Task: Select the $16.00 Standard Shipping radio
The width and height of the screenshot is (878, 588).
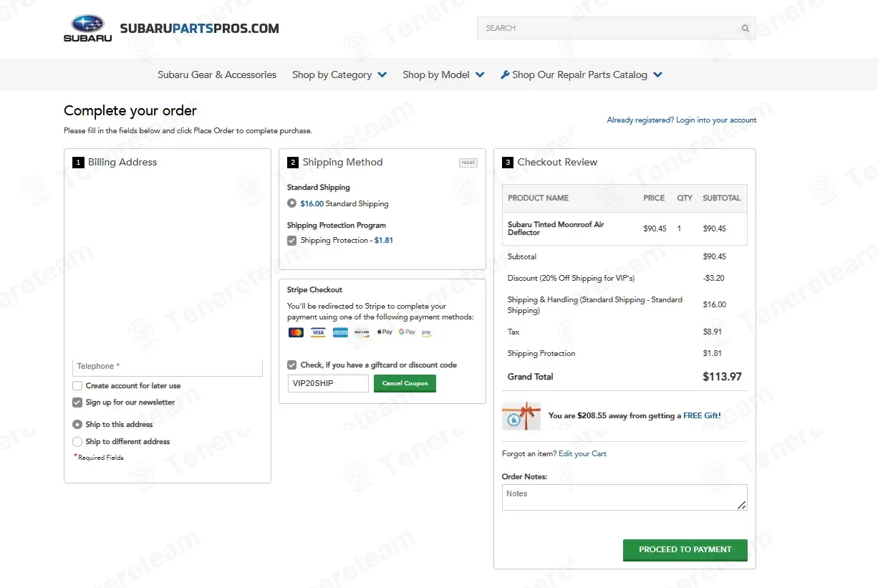Action: point(291,203)
